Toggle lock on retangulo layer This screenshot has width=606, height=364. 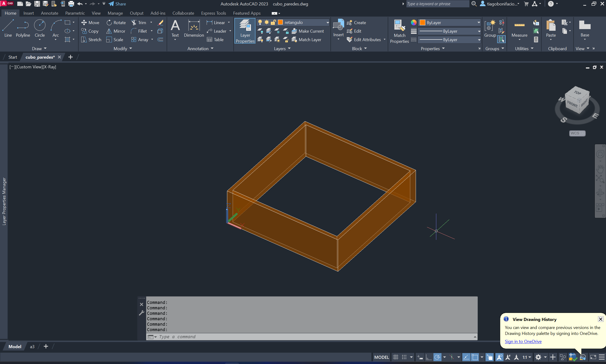(273, 22)
